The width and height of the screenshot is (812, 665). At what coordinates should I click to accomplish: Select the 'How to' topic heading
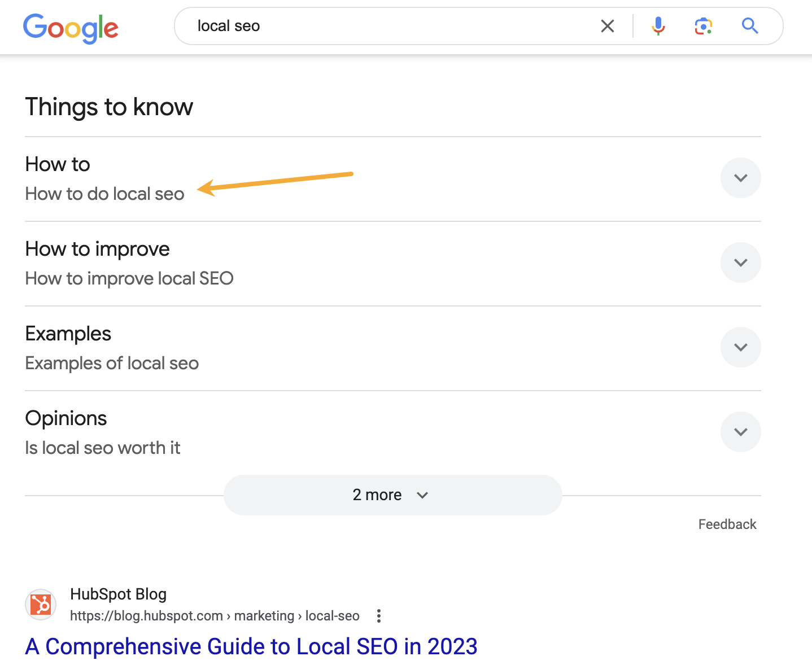click(x=57, y=164)
